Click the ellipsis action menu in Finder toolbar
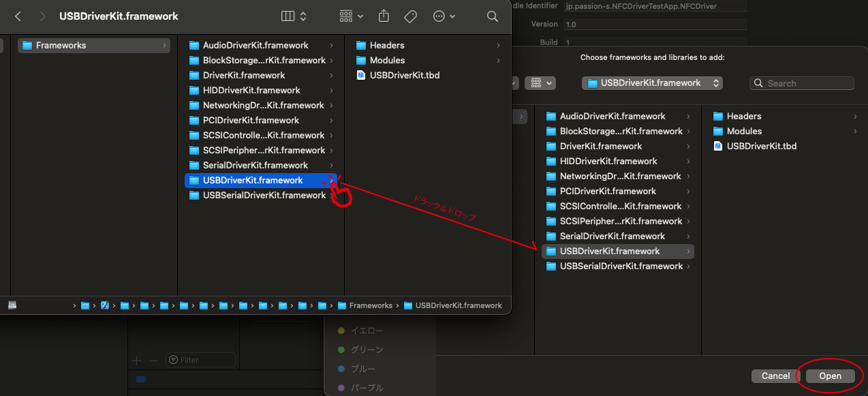 [x=444, y=16]
